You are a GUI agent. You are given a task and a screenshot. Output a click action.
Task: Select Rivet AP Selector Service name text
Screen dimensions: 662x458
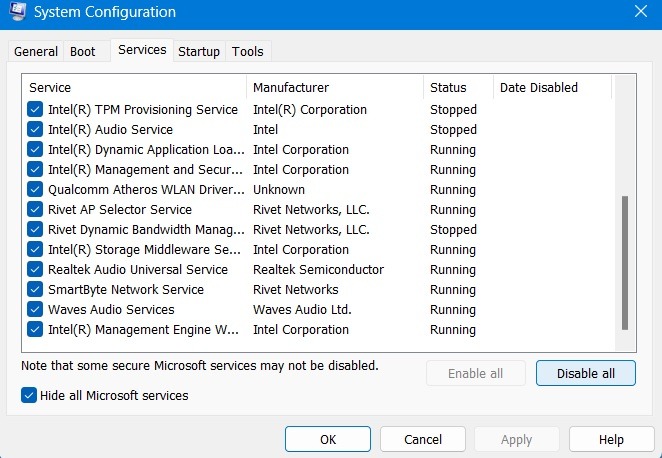tap(120, 209)
